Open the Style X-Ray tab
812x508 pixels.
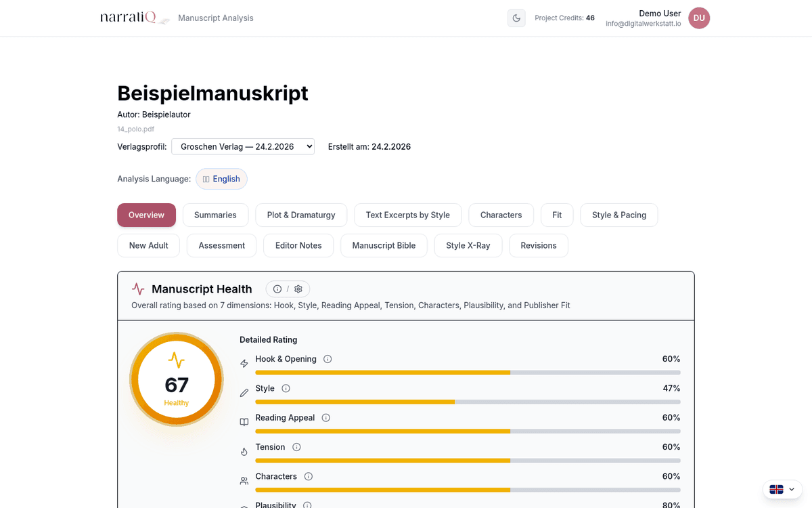[468, 245]
